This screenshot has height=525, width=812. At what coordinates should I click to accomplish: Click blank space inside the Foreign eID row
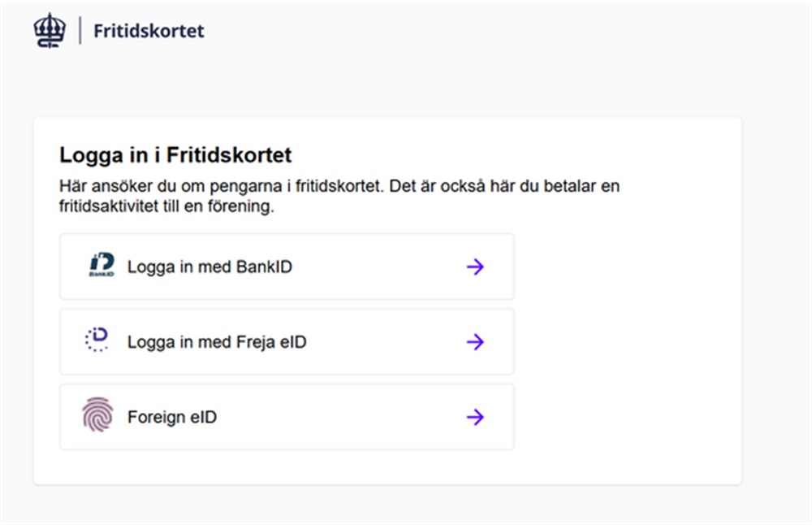[341, 418]
